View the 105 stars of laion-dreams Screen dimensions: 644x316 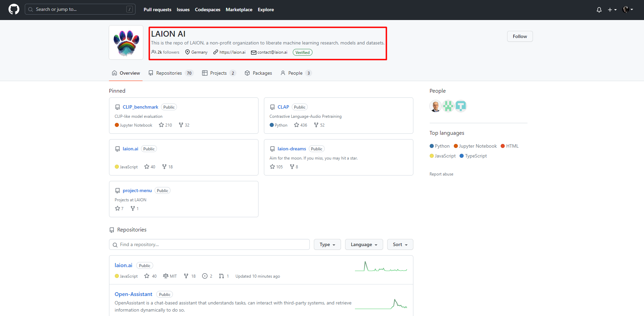click(276, 167)
